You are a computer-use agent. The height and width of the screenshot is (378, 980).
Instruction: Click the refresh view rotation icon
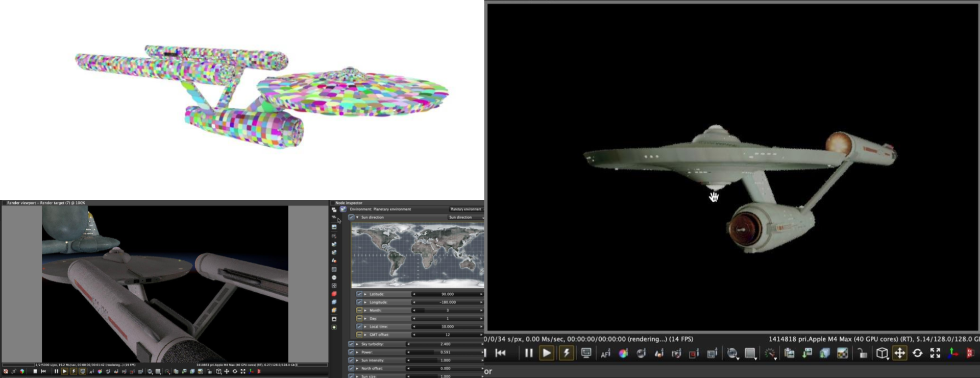(917, 353)
